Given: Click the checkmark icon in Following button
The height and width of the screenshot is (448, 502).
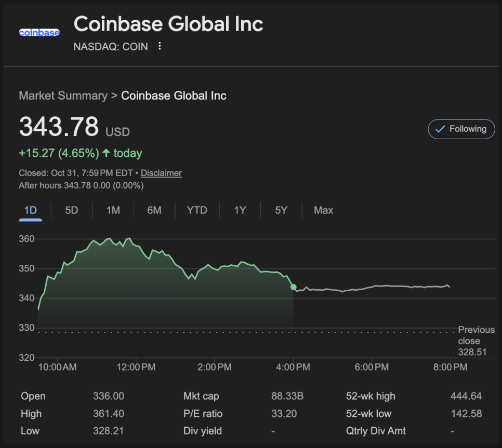Looking at the screenshot, I should tap(440, 129).
